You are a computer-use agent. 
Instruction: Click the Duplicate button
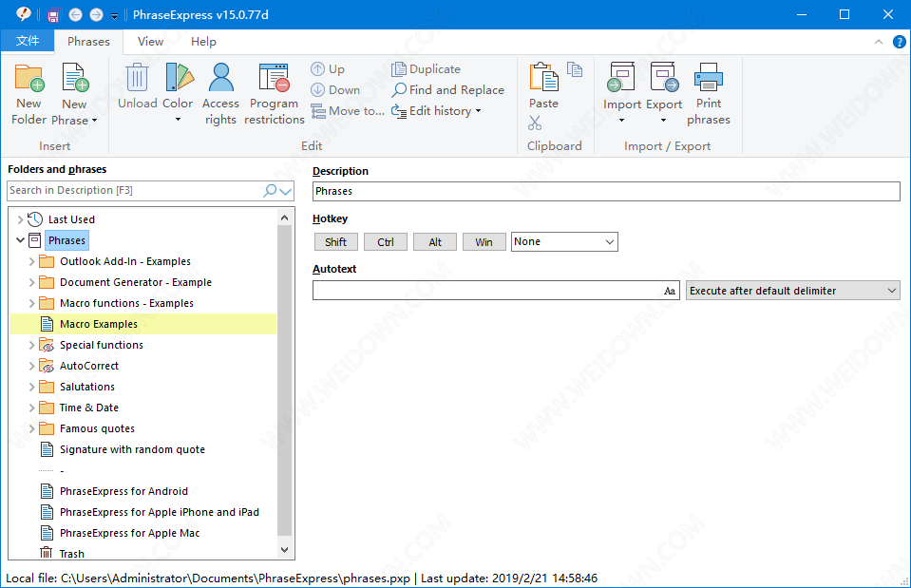pos(426,69)
